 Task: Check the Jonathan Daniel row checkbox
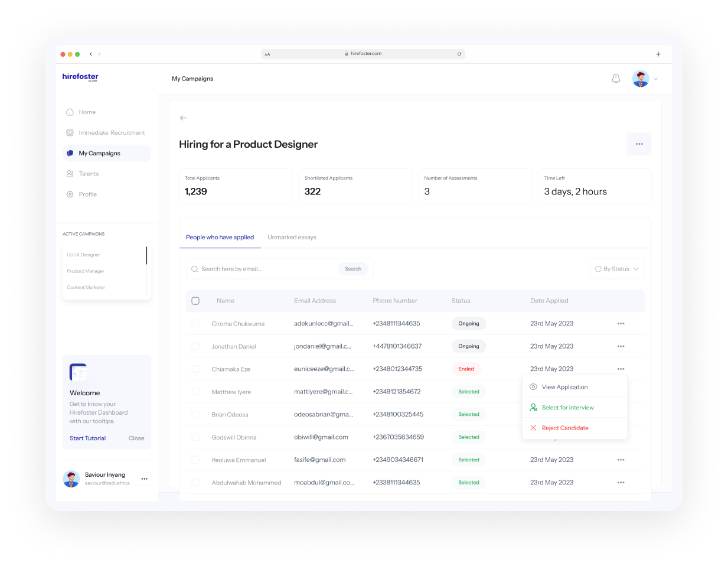195,346
